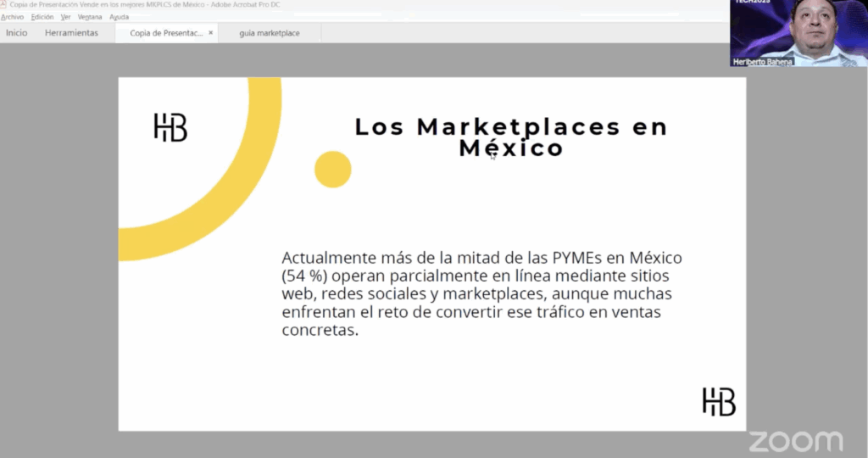Click the Los Marketplaces en México title
This screenshot has height=458, width=868.
511,137
